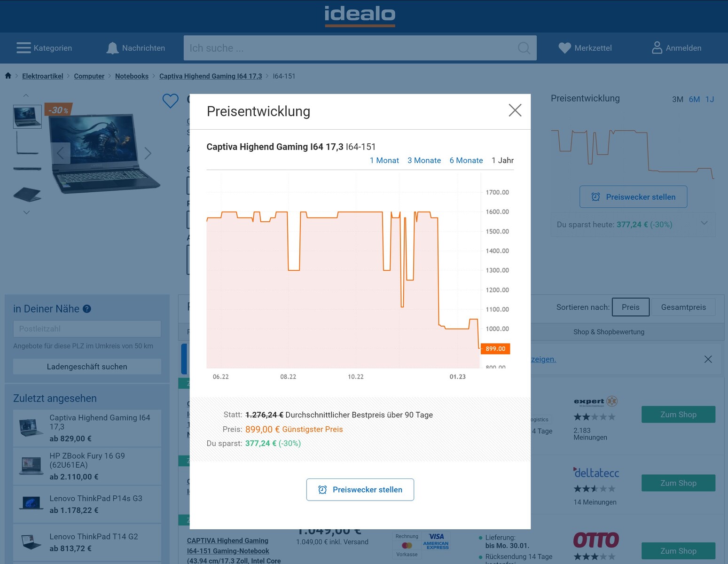Screen dimensions: 728x564
Task: Click the -30% discount badge
Action: (58, 110)
